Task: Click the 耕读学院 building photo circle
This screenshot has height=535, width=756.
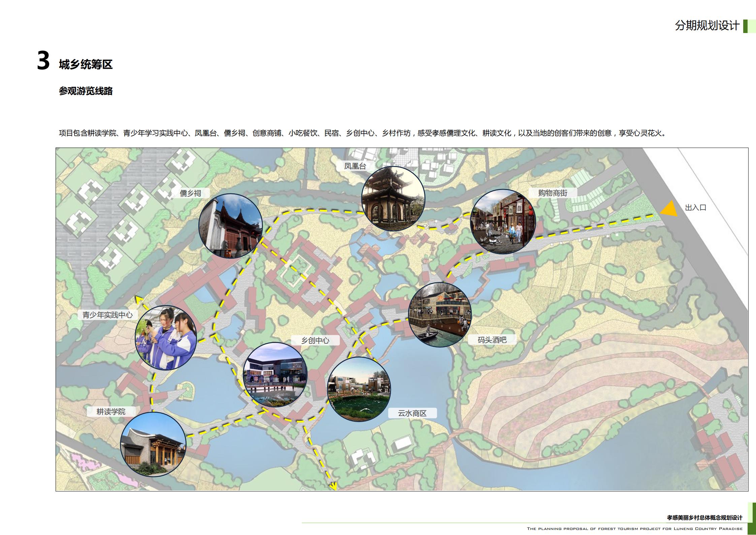Action: [x=153, y=444]
